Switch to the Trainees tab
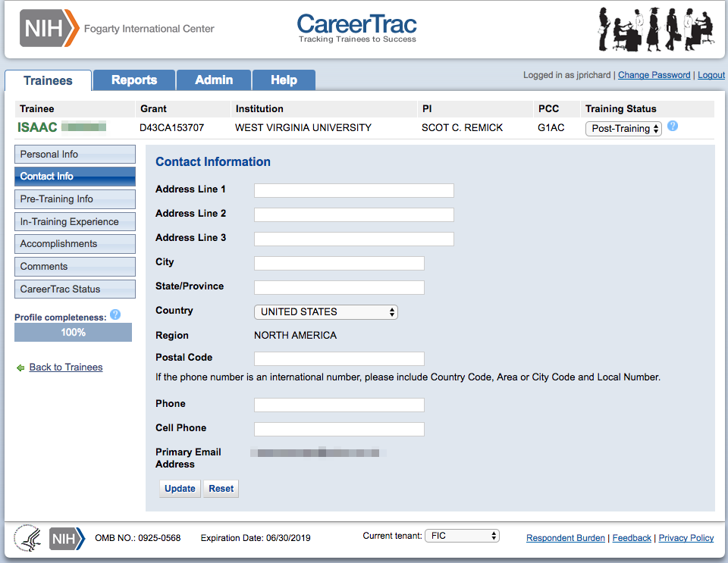The height and width of the screenshot is (563, 728). click(49, 80)
